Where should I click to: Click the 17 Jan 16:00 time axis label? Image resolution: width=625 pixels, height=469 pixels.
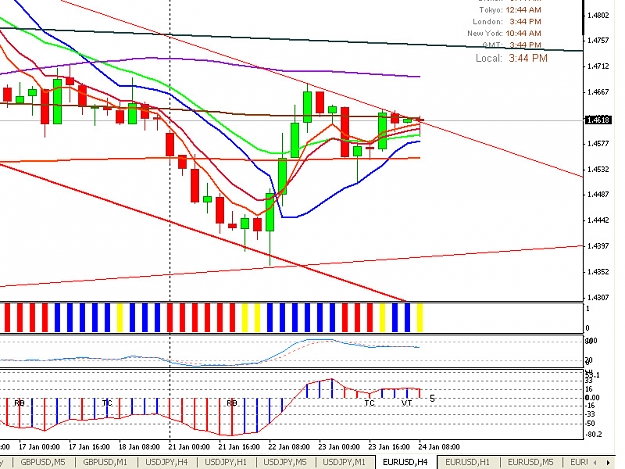[x=89, y=447]
